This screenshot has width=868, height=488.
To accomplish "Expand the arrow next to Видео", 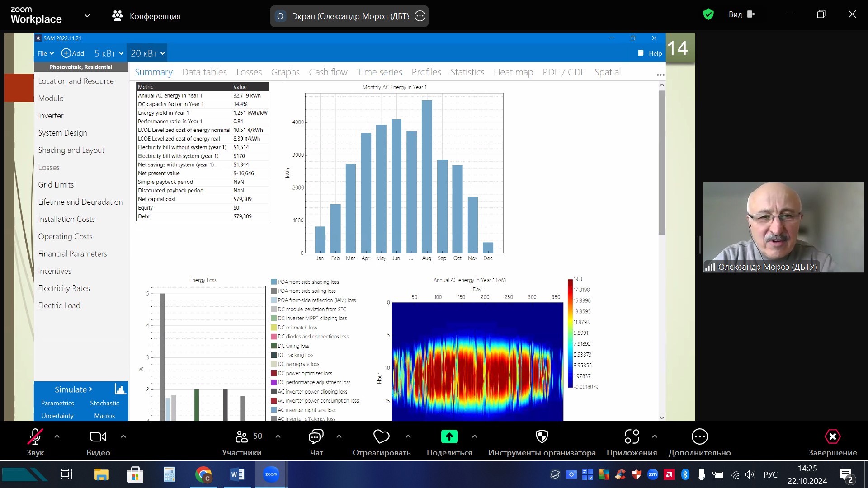I will tap(123, 436).
